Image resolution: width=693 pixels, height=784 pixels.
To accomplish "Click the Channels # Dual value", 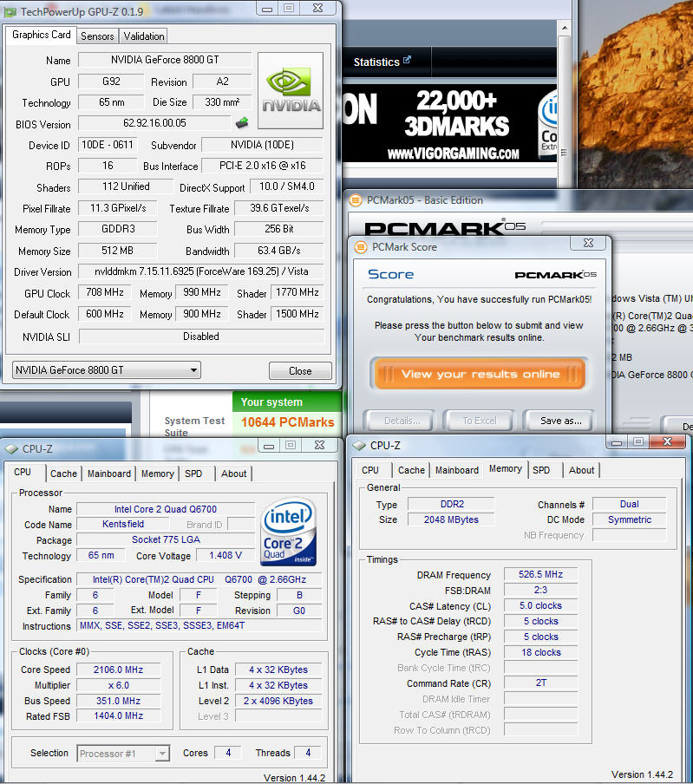I will (629, 504).
